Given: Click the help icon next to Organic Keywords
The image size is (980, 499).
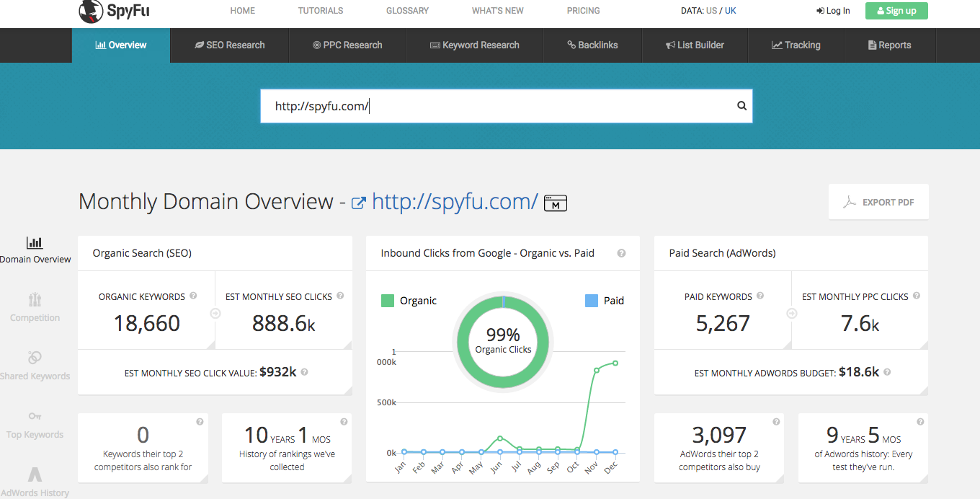Looking at the screenshot, I should click(x=192, y=296).
